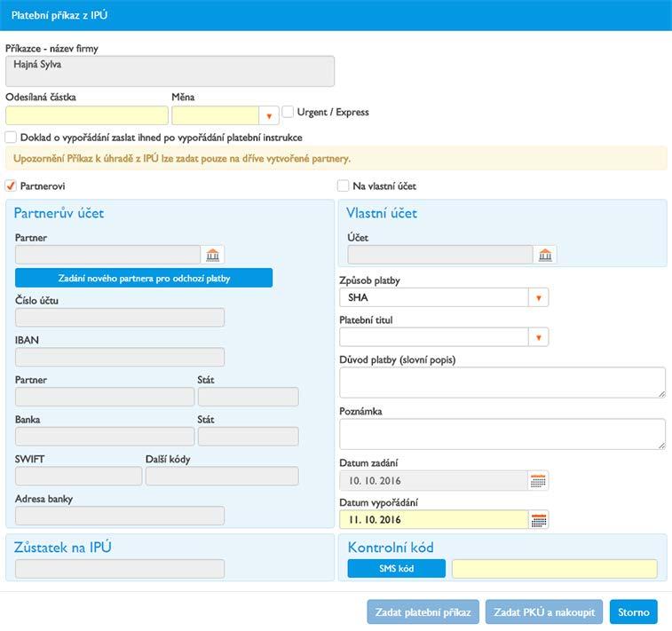The height and width of the screenshot is (631, 672).
Task: Click the Kontrolní kód section heading
Action: 391,547
